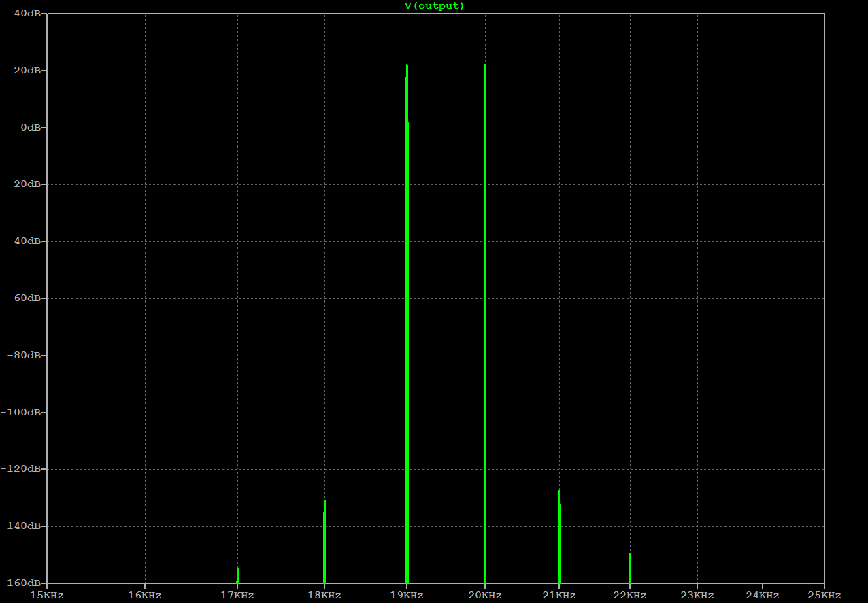The width and height of the screenshot is (868, 603).
Task: Click the 24KHz x-axis label
Action: (x=763, y=596)
